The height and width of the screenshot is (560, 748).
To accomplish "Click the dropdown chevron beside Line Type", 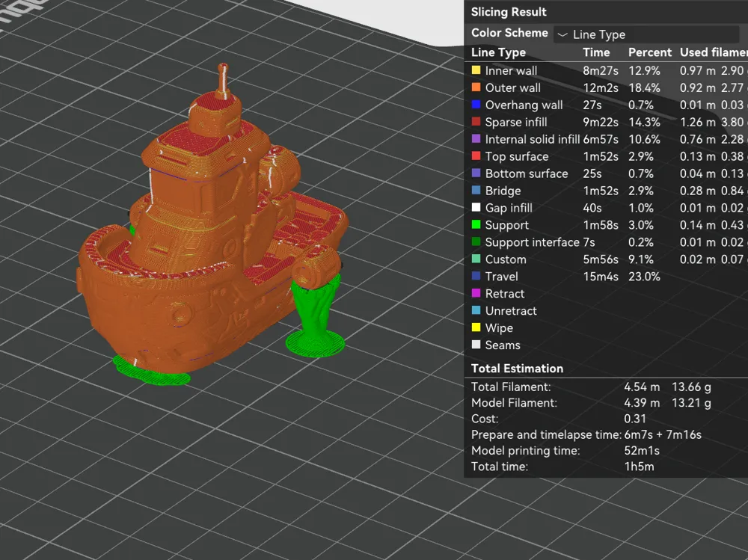I will (563, 35).
